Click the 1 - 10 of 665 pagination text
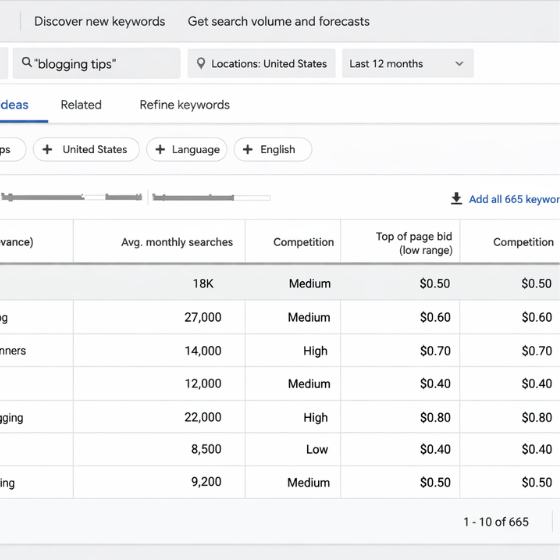560x560 pixels. click(496, 522)
